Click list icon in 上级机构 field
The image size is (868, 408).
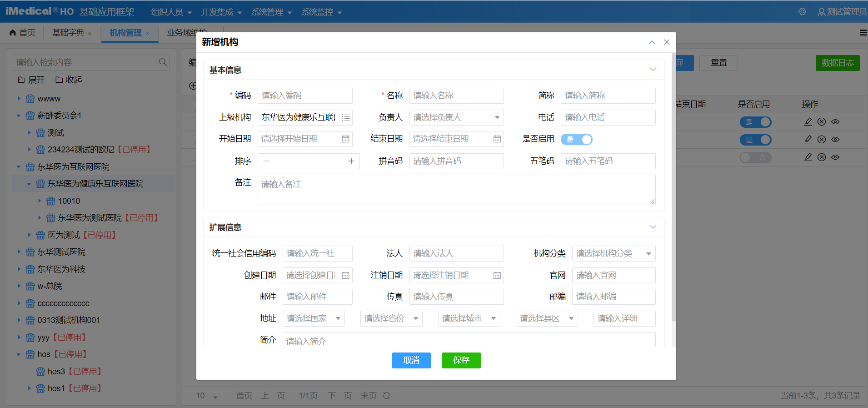pyautogui.click(x=346, y=117)
